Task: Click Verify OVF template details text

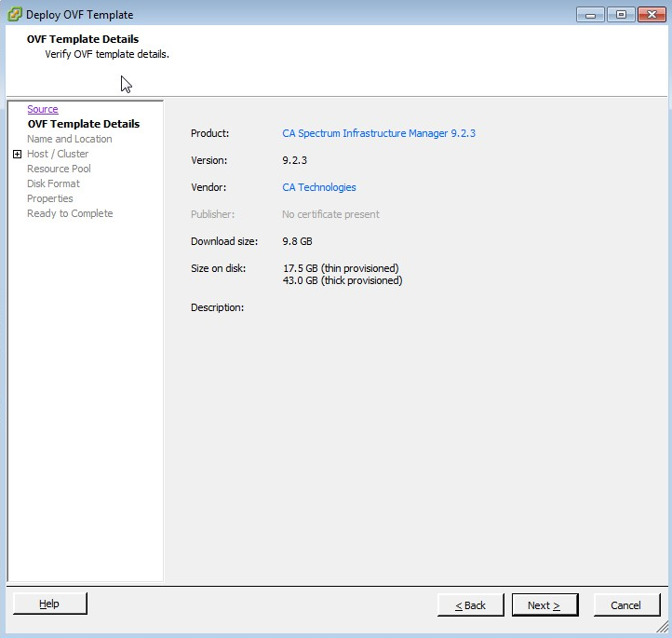Action: pos(107,54)
